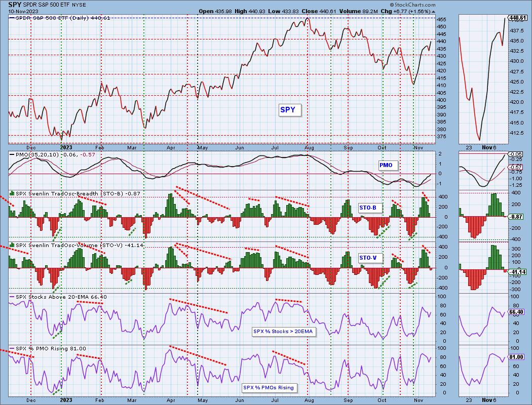532x405 pixels.
Task: Click the SPX Swenlin TradOsc-Volume legend
Action: [77, 245]
